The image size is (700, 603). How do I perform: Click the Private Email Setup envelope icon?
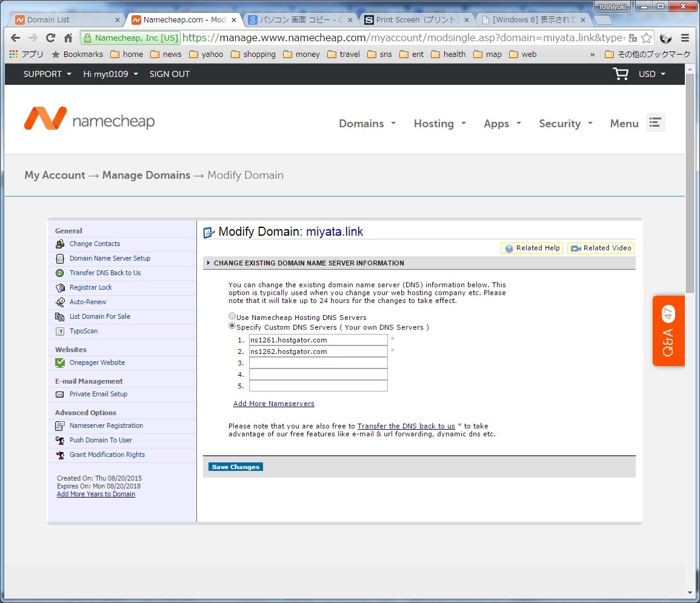point(60,395)
